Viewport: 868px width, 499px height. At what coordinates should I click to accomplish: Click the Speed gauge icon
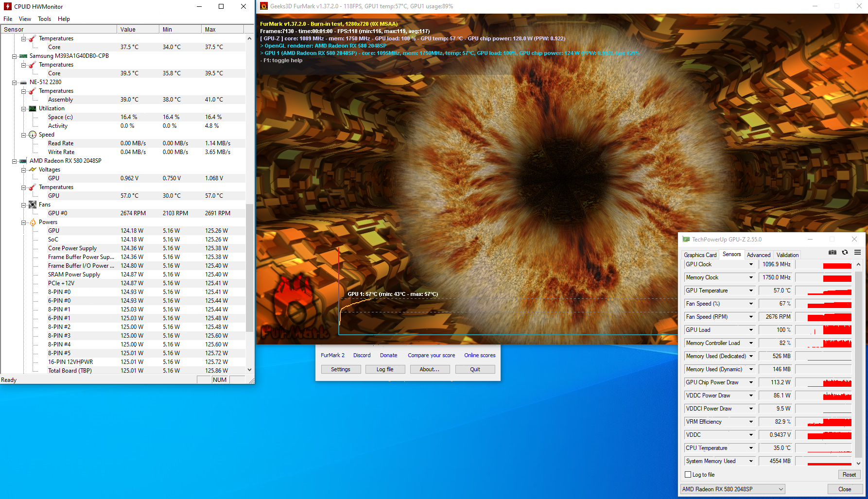(x=33, y=135)
